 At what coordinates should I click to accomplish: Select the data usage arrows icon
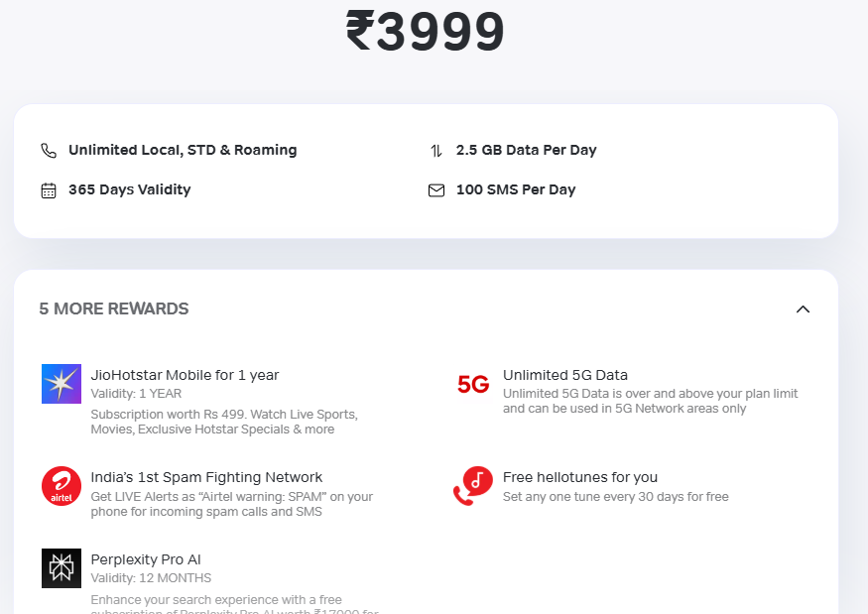(435, 150)
